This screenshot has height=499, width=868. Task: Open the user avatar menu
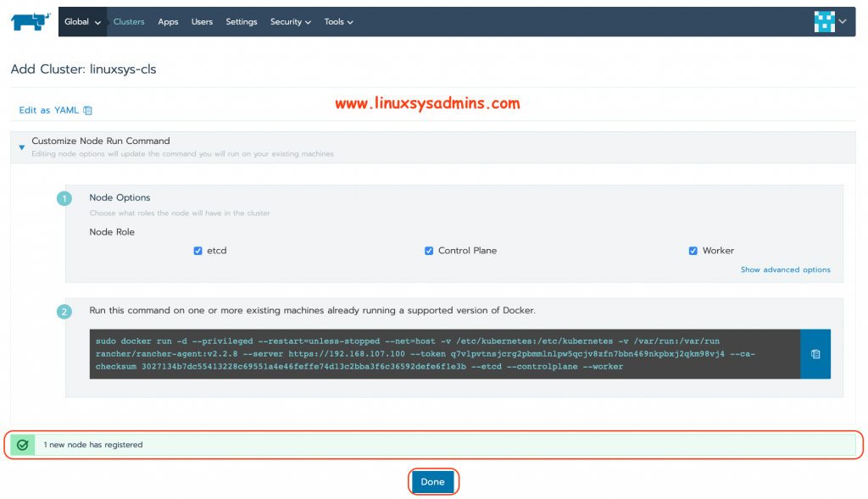824,21
